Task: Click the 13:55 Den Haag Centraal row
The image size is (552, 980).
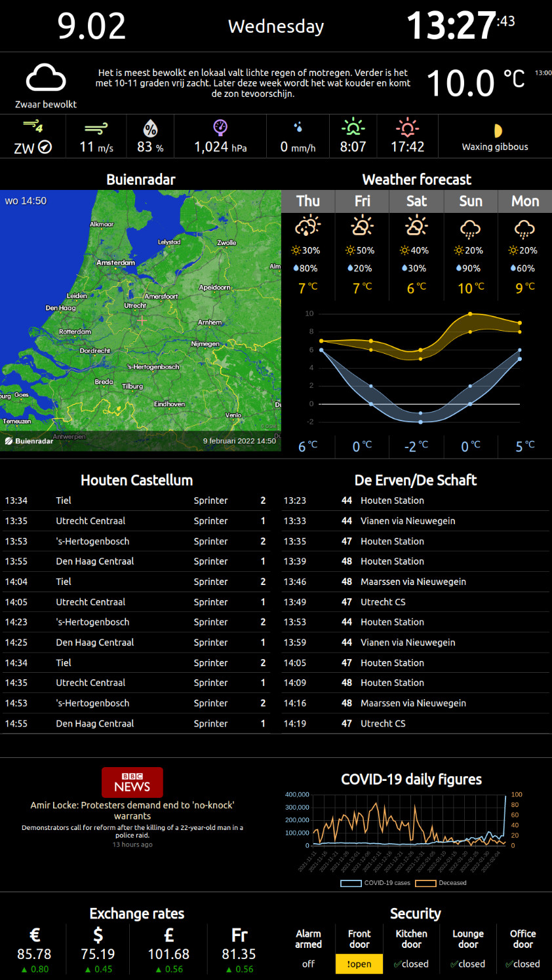Action: (136, 561)
